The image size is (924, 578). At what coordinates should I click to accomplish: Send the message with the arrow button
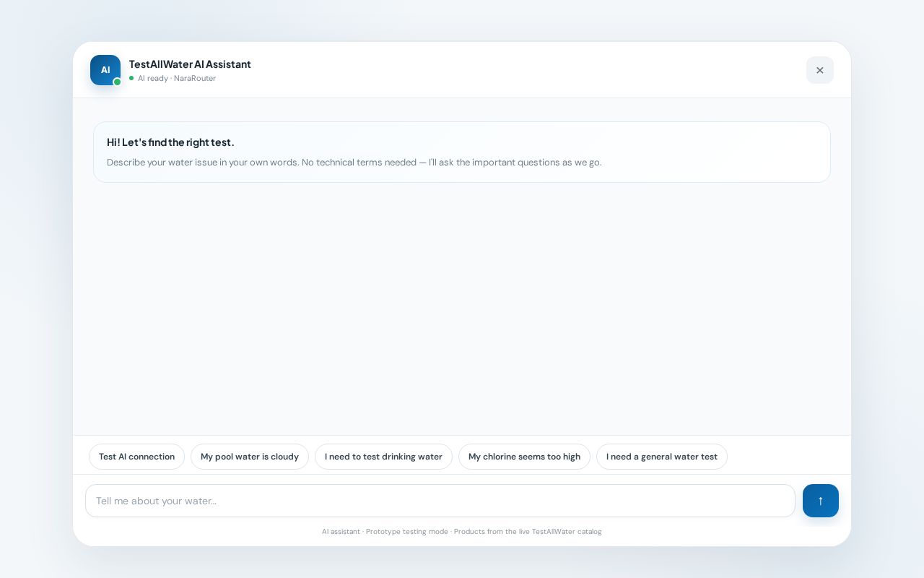point(821,501)
